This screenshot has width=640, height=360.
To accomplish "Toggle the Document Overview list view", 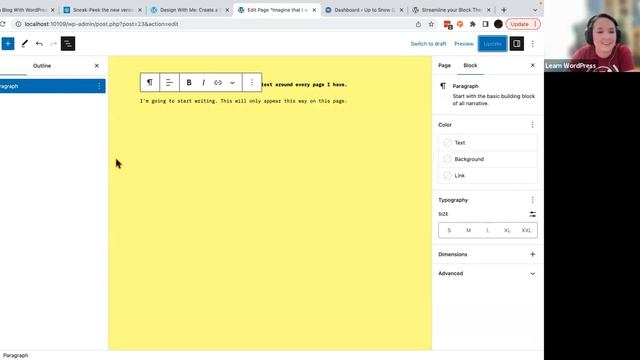I will [x=68, y=44].
